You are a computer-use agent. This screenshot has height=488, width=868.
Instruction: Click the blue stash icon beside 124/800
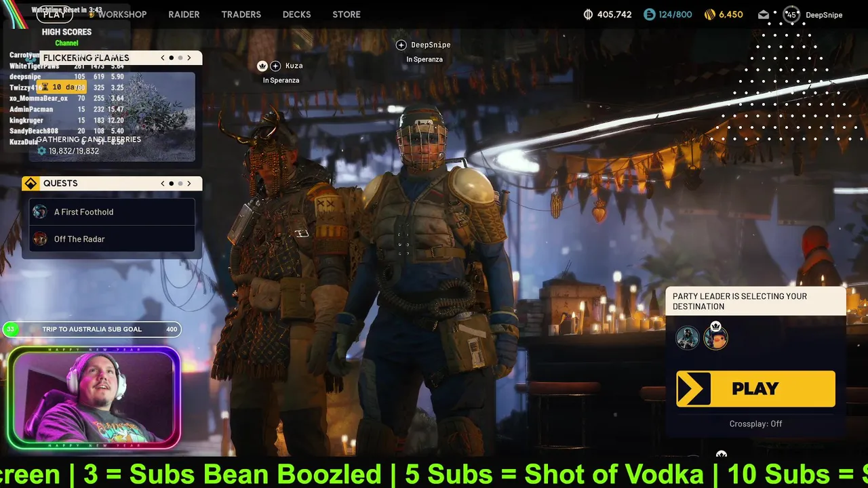[x=649, y=14]
